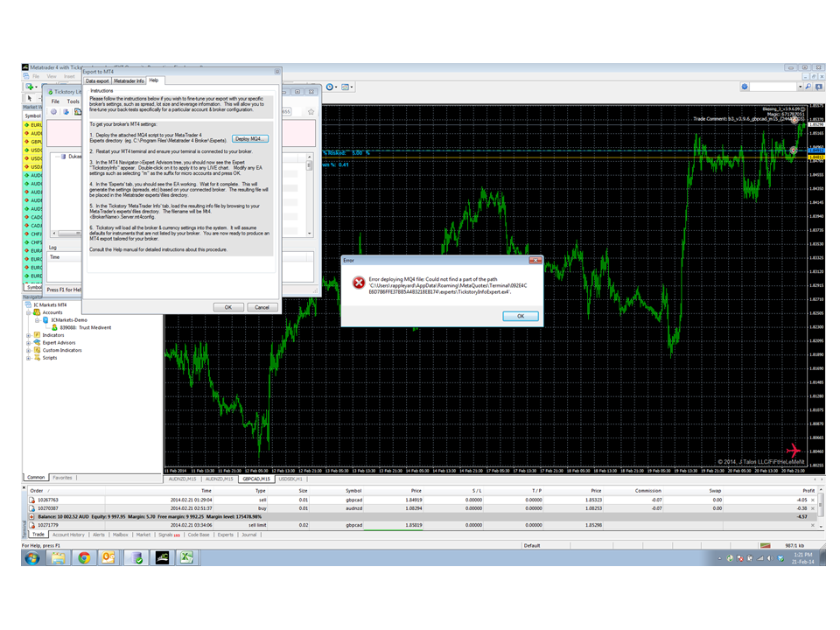
Task: Click the clock periodicity icon in the toolbar
Action: 330,87
